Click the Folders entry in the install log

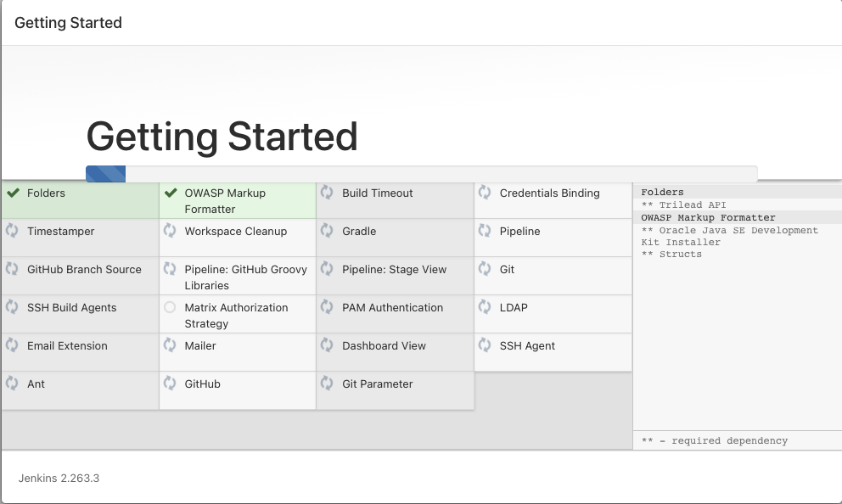[x=662, y=192]
